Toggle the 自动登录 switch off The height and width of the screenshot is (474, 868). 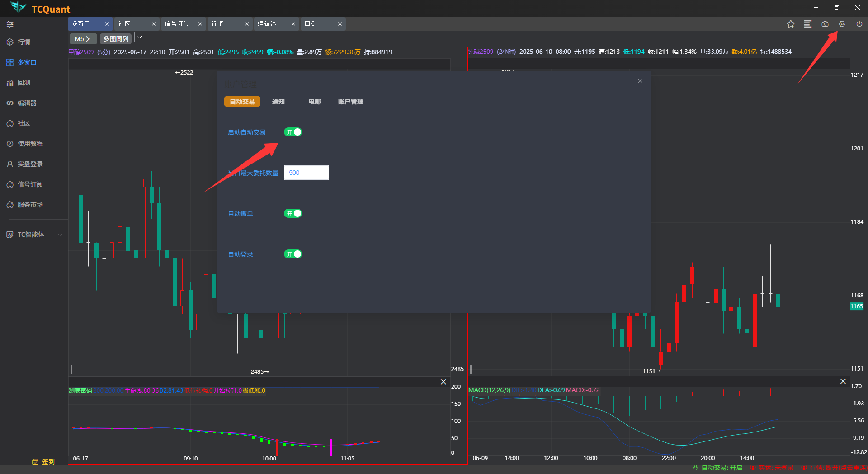pyautogui.click(x=293, y=254)
